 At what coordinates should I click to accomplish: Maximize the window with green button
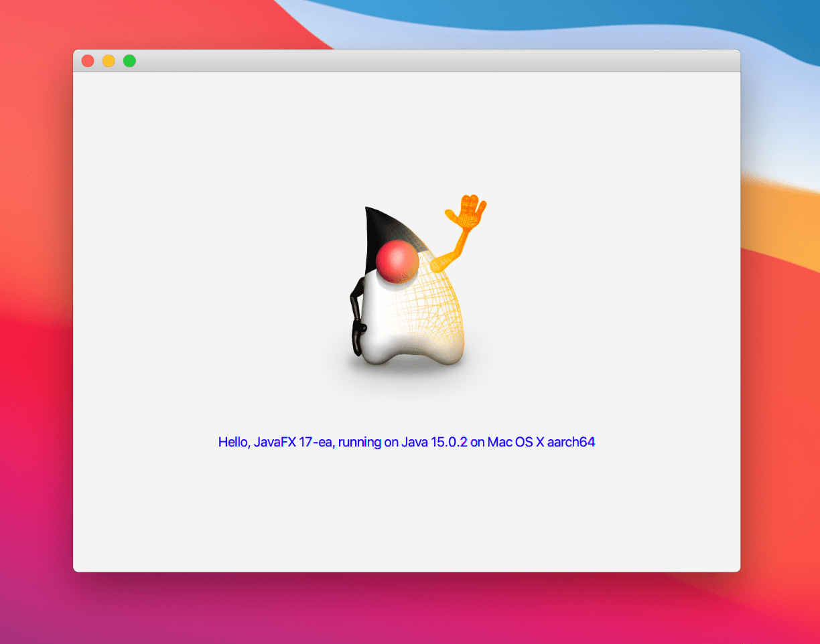coord(129,61)
